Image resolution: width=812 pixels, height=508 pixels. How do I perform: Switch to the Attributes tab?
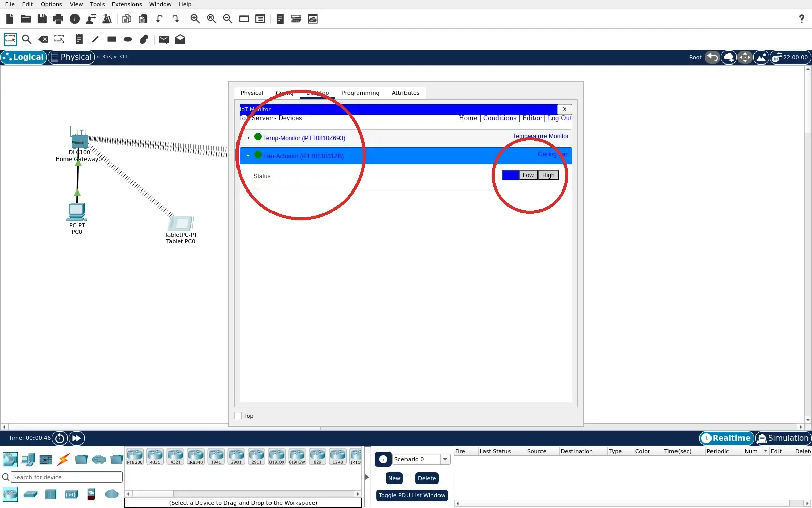(x=405, y=93)
